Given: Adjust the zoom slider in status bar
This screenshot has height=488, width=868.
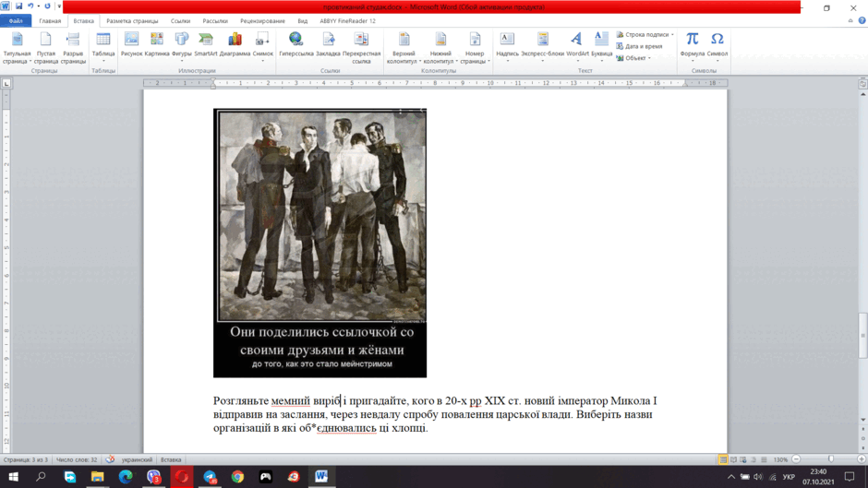Looking at the screenshot, I should (x=830, y=459).
